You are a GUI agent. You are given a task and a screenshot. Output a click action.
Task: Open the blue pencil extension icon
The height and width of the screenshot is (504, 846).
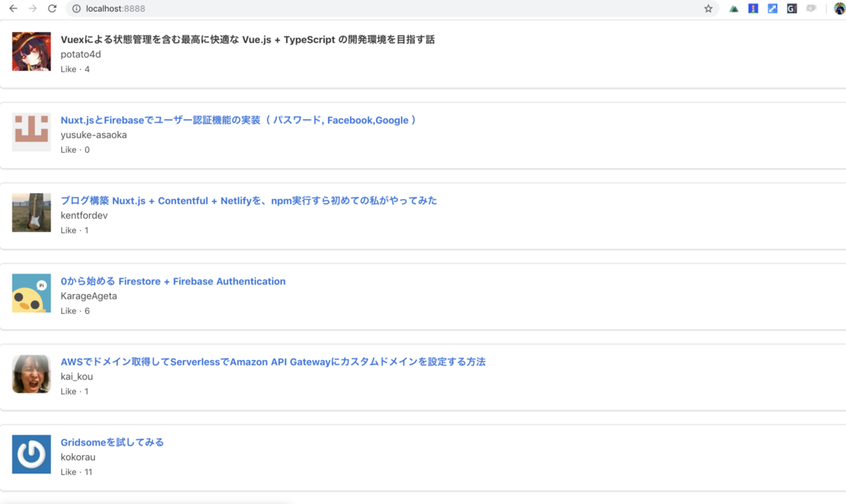772,8
